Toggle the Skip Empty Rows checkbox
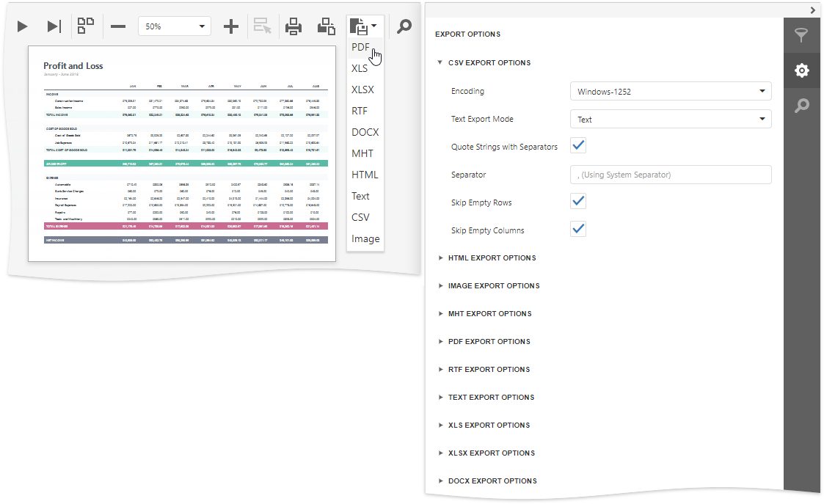824x504 pixels. click(x=578, y=202)
